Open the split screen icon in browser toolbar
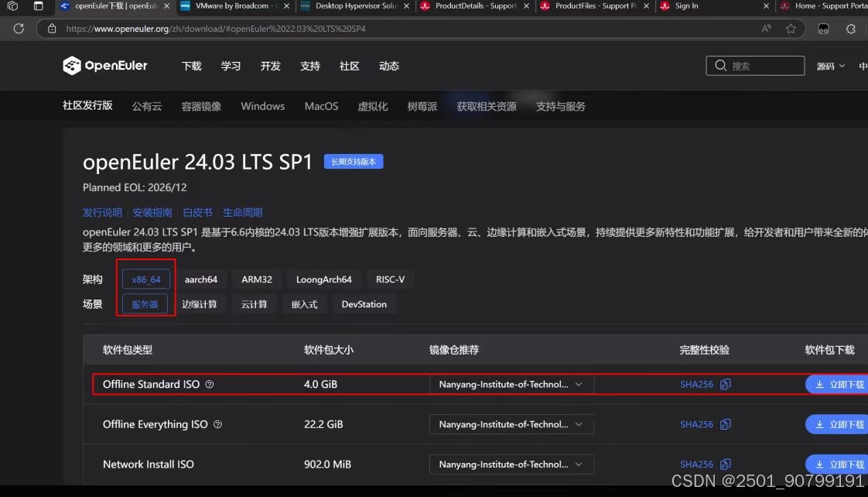 click(x=823, y=29)
